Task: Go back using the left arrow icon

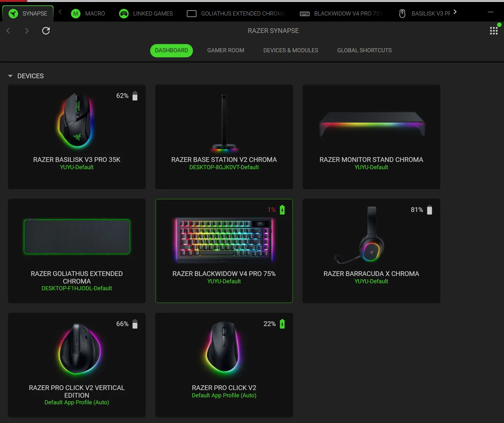Action: (8, 31)
